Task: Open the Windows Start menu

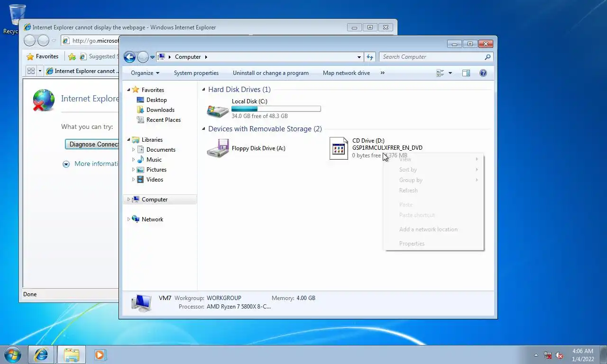Action: pyautogui.click(x=12, y=355)
